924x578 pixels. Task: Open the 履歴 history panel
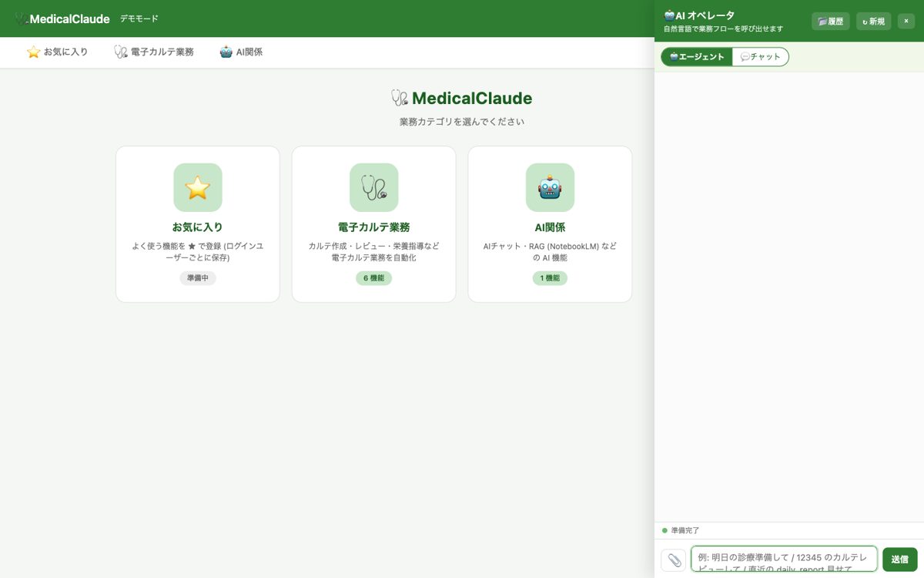(831, 22)
